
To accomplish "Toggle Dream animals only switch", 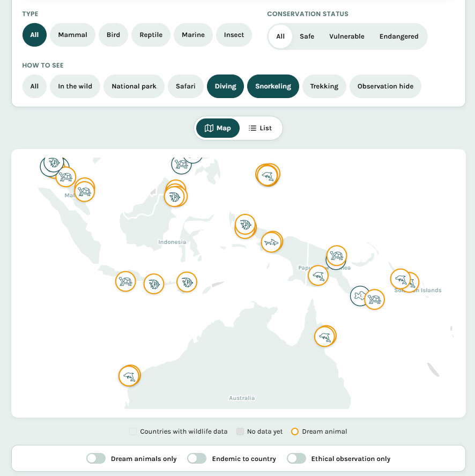I will (x=96, y=458).
